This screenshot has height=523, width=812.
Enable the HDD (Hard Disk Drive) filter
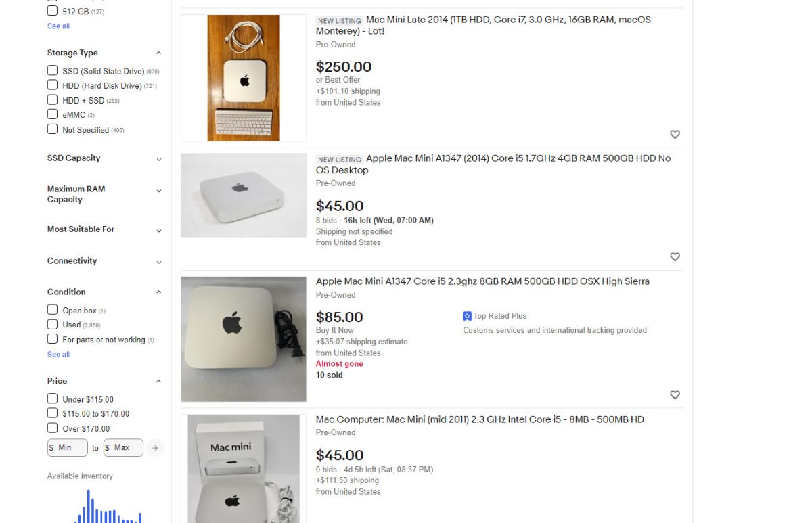(52, 85)
